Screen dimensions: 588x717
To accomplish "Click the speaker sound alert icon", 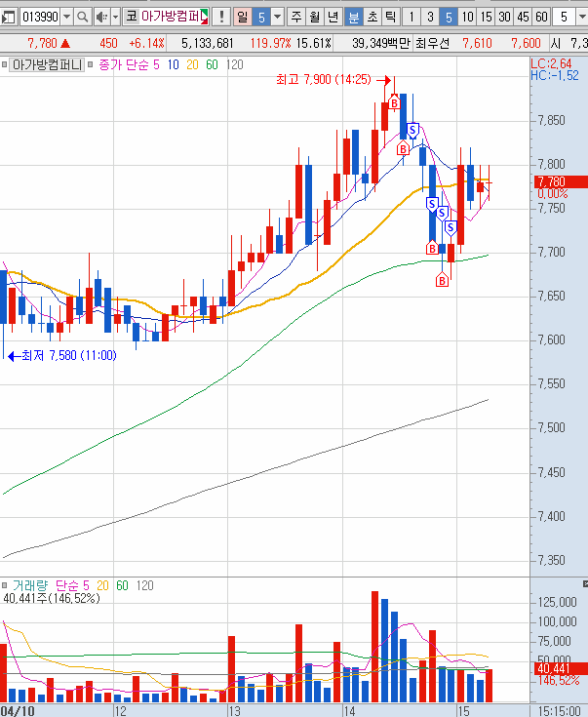I will (100, 17).
